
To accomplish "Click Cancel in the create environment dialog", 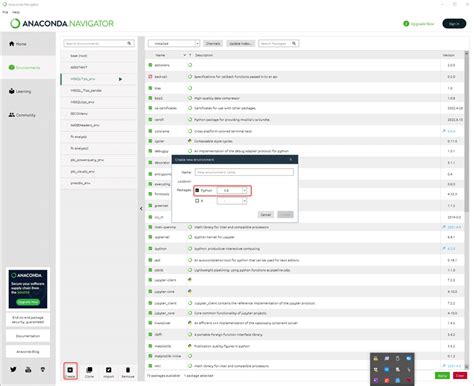I will coord(266,215).
